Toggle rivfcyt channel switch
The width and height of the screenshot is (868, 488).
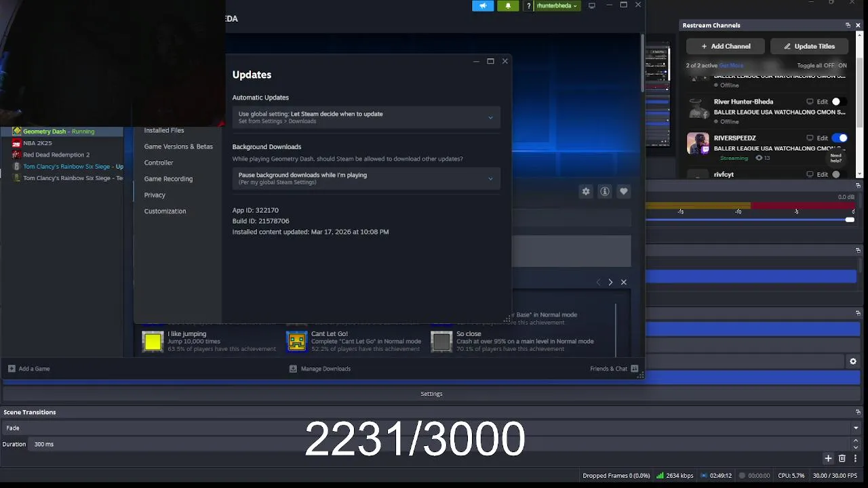click(x=840, y=174)
